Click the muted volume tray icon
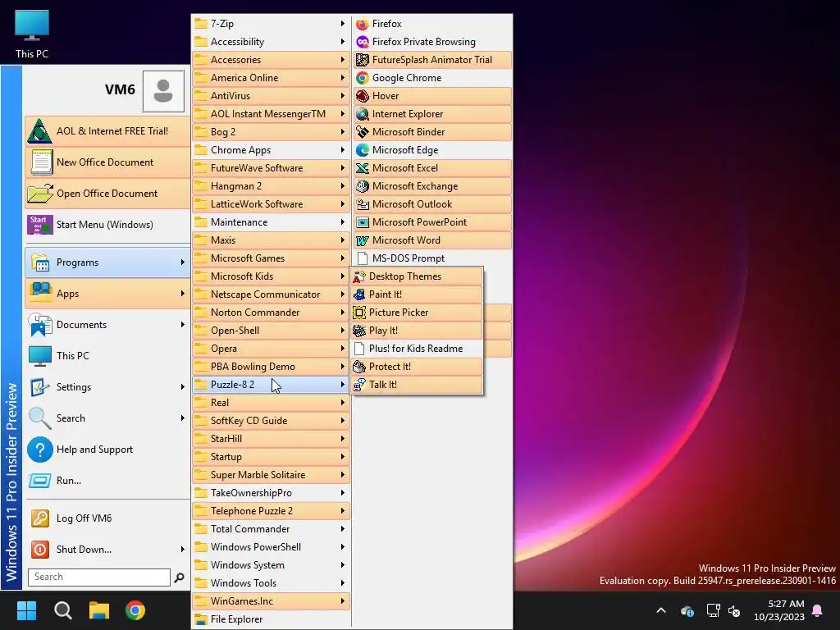The width and height of the screenshot is (840, 630). [735, 610]
